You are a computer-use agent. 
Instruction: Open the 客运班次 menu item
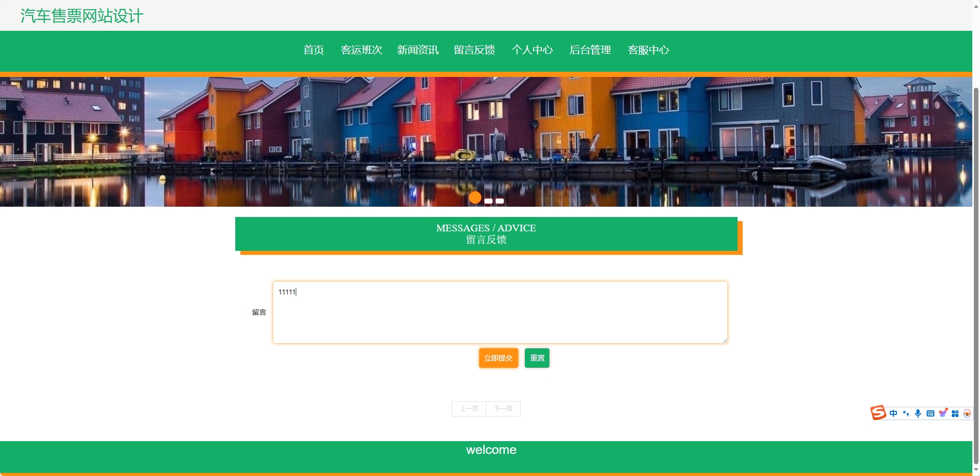pyautogui.click(x=361, y=50)
